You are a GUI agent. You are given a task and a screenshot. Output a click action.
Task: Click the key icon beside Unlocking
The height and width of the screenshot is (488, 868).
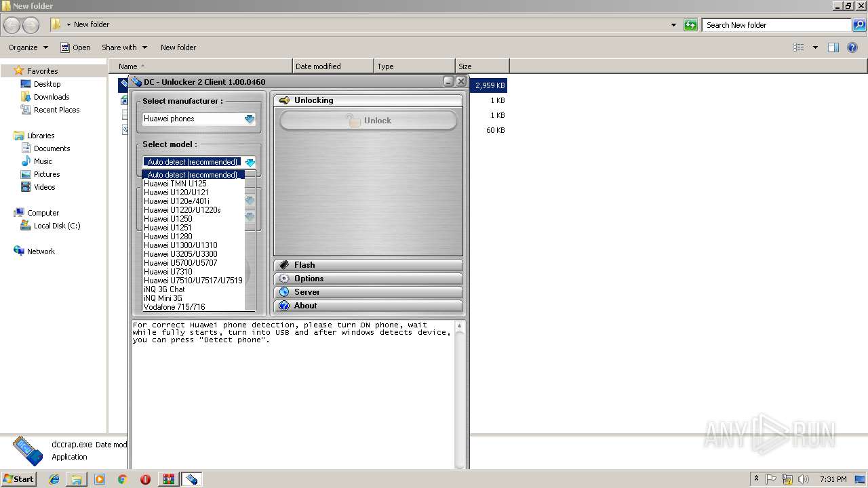[284, 100]
